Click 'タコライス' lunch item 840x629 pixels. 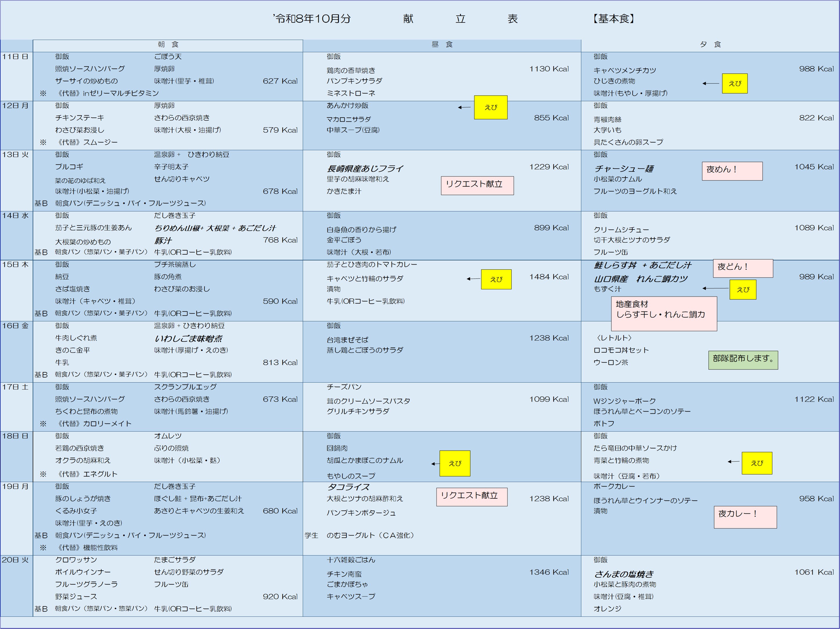point(348,487)
